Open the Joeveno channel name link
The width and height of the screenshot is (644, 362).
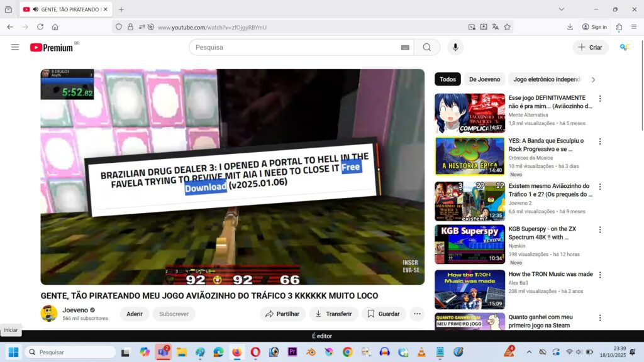point(75,310)
